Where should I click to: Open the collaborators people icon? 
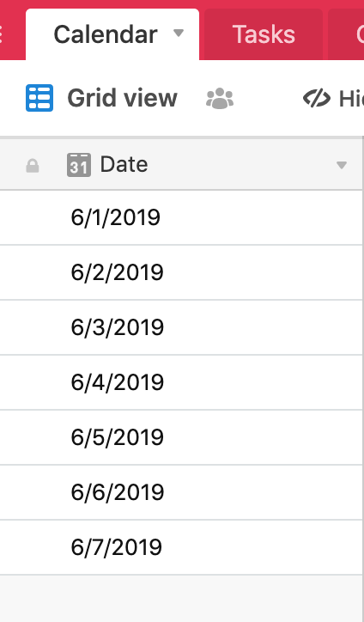pyautogui.click(x=220, y=99)
